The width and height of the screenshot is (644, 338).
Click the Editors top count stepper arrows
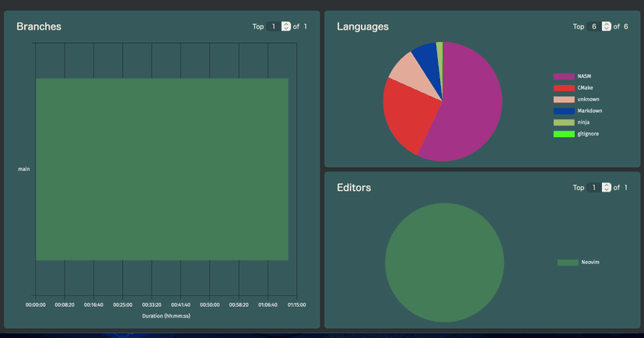pyautogui.click(x=607, y=188)
